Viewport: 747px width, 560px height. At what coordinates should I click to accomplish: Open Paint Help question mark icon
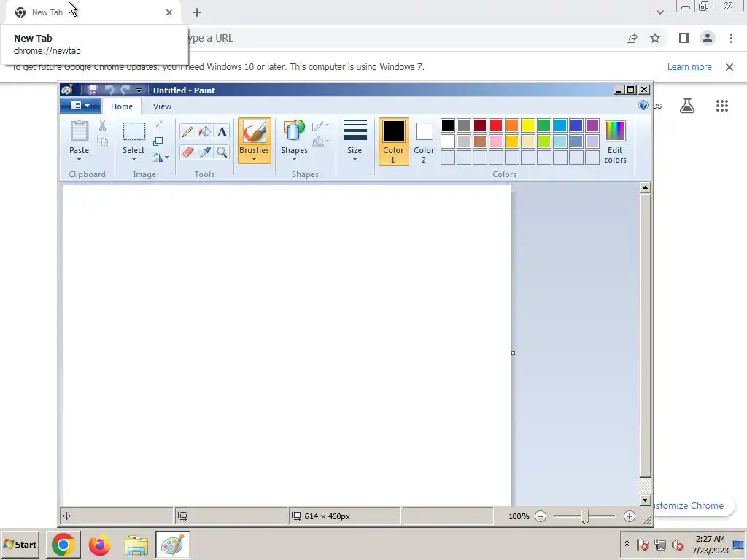643,105
